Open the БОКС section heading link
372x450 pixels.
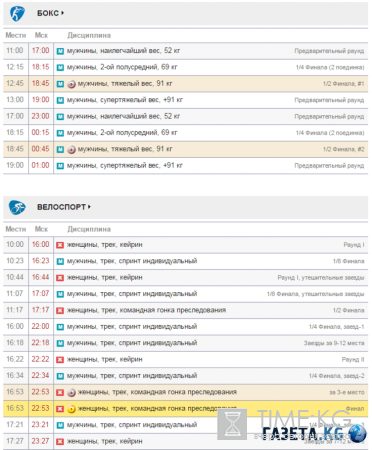[48, 13]
